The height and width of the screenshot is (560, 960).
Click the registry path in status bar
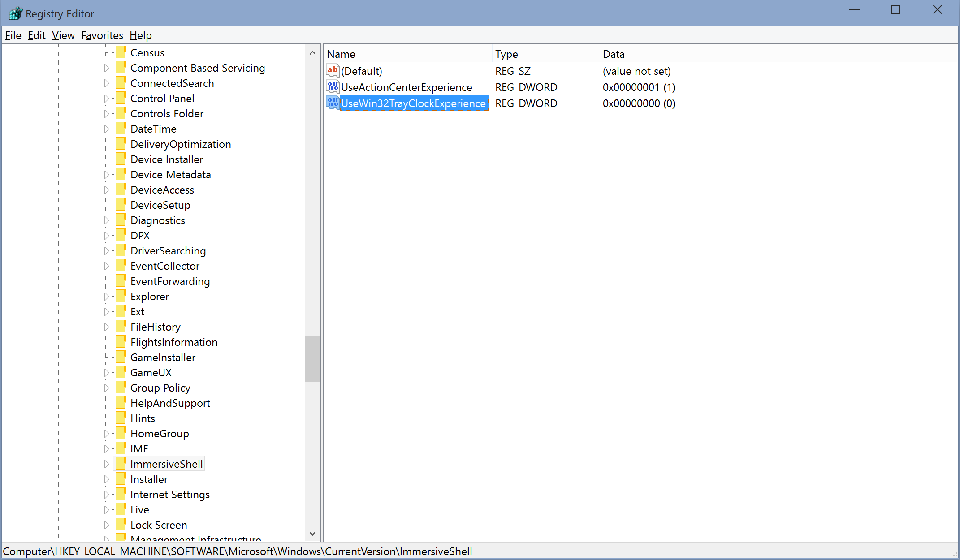(238, 551)
